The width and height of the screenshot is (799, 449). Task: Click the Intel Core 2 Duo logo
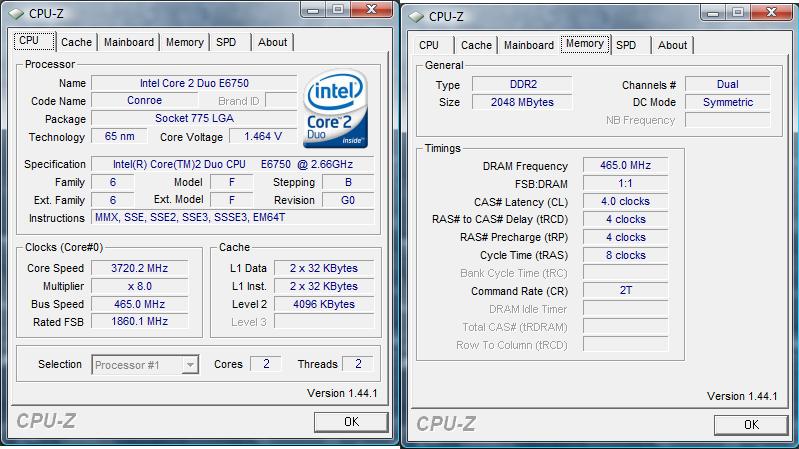[x=335, y=109]
